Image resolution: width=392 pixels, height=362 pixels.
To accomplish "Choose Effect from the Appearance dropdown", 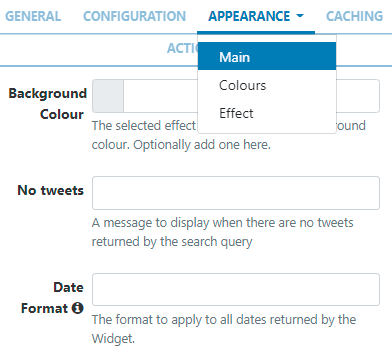I will coord(267,113).
